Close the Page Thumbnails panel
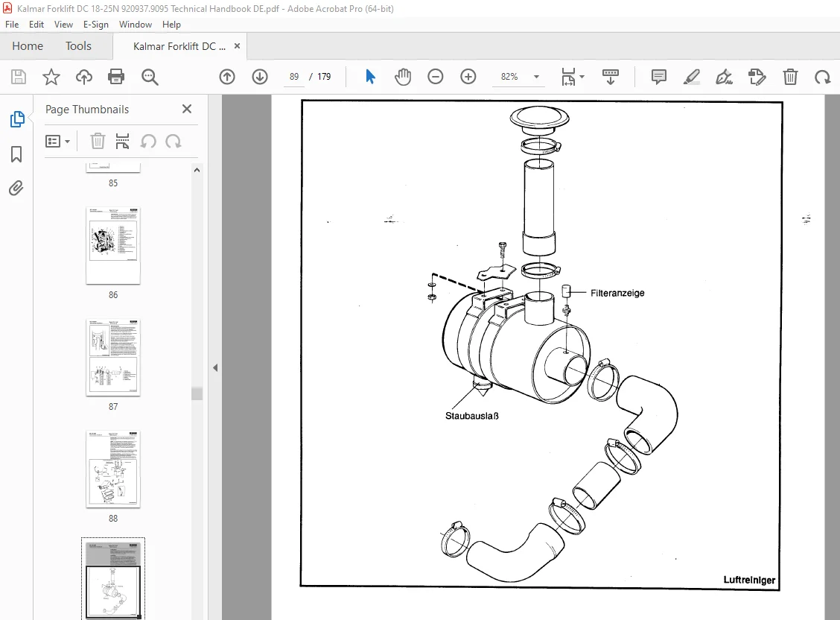 click(x=187, y=109)
